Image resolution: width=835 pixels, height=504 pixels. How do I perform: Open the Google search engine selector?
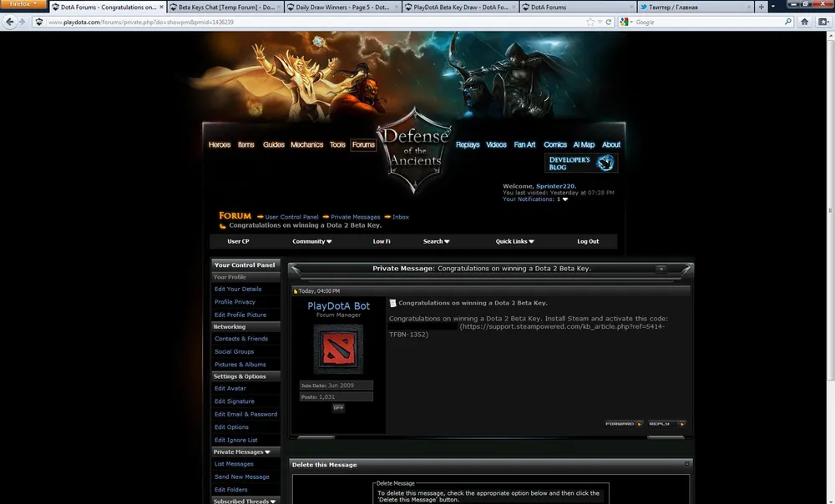pyautogui.click(x=625, y=22)
